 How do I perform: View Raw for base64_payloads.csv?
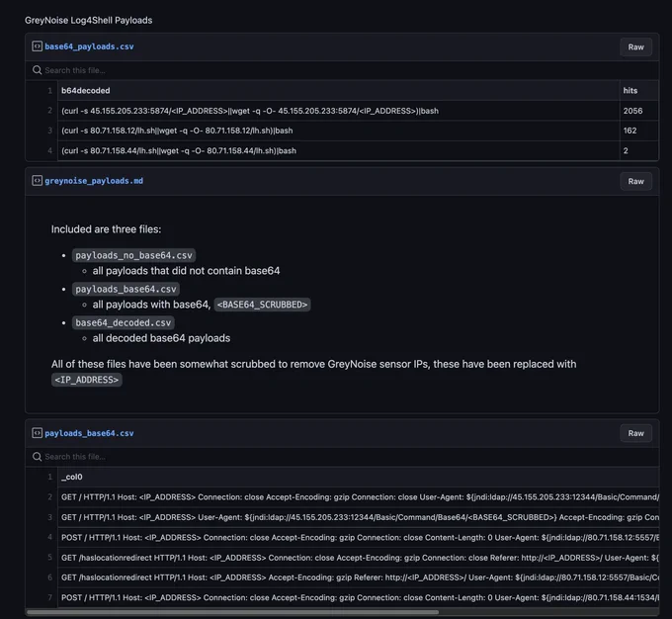(x=635, y=46)
